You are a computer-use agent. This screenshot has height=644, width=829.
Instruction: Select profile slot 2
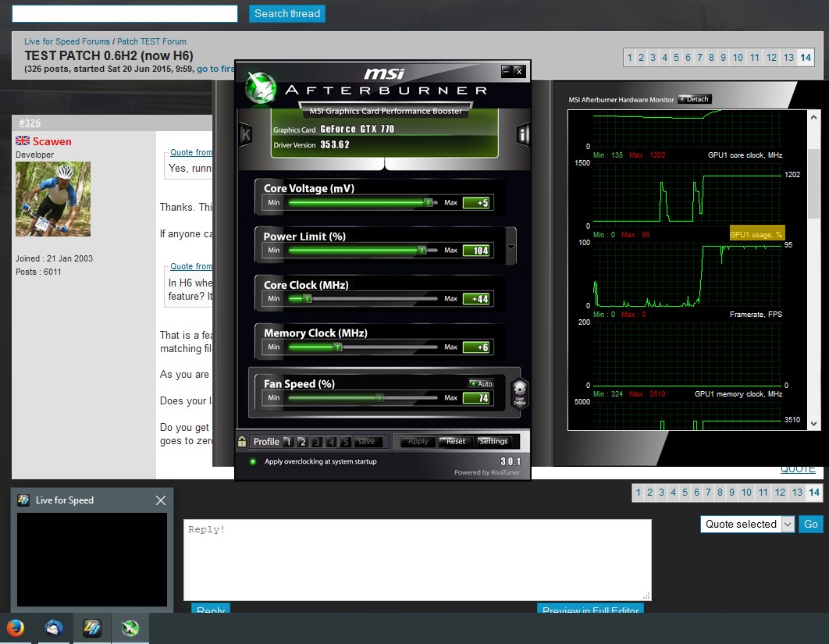[302, 442]
